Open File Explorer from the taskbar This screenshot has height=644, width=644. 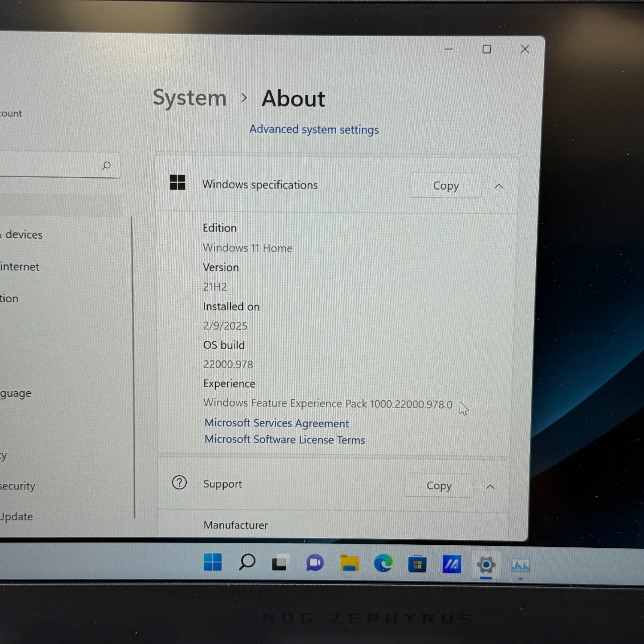[349, 563]
